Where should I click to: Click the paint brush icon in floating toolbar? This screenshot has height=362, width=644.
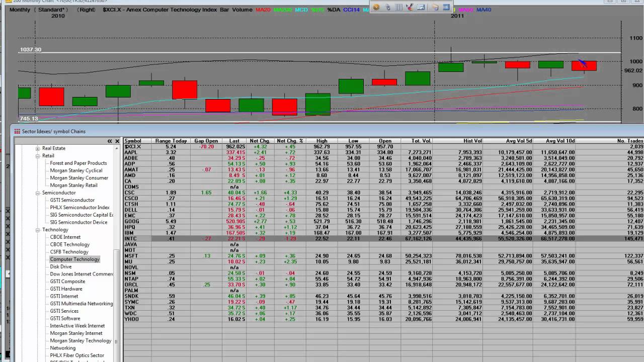click(x=410, y=7)
